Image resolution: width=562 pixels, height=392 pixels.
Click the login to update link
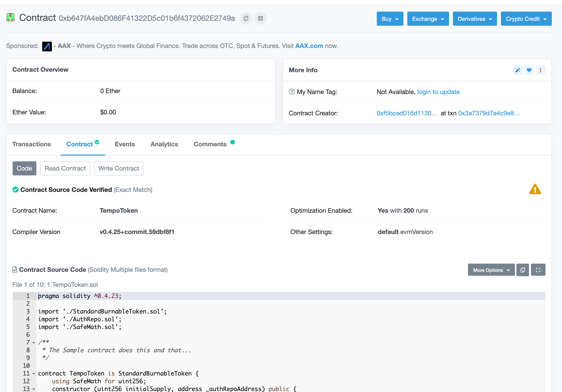438,92
